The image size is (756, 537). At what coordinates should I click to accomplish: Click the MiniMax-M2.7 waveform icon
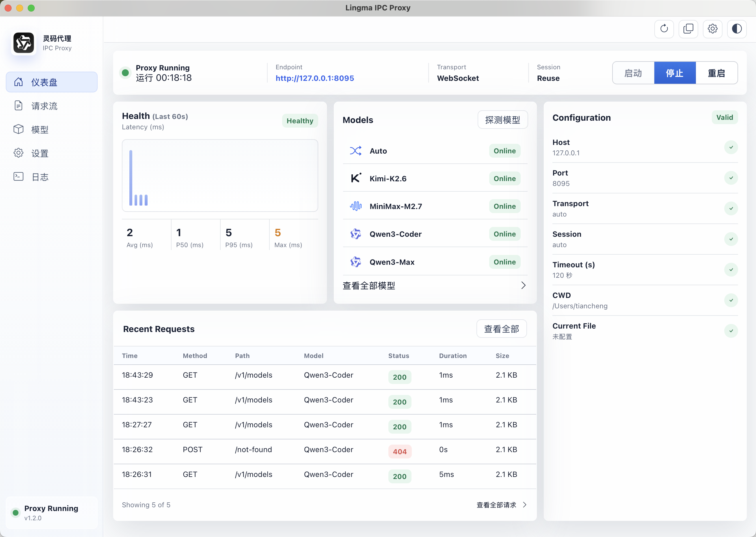355,206
